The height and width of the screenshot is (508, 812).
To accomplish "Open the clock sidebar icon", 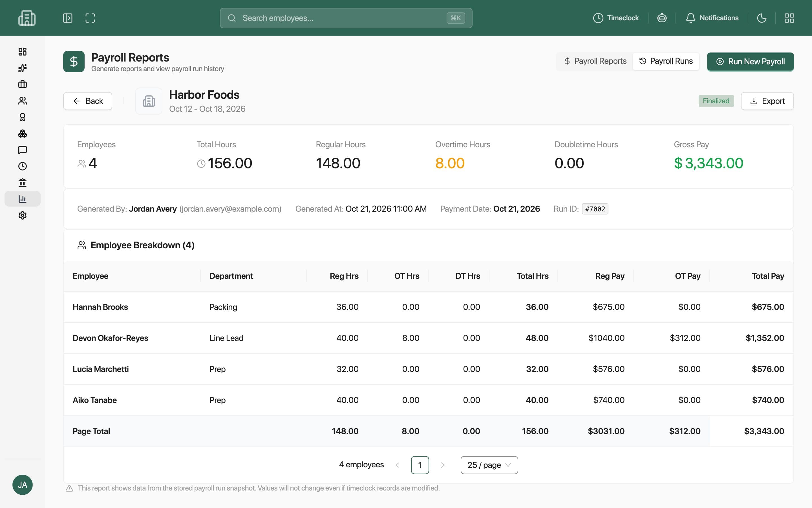I will point(23,166).
